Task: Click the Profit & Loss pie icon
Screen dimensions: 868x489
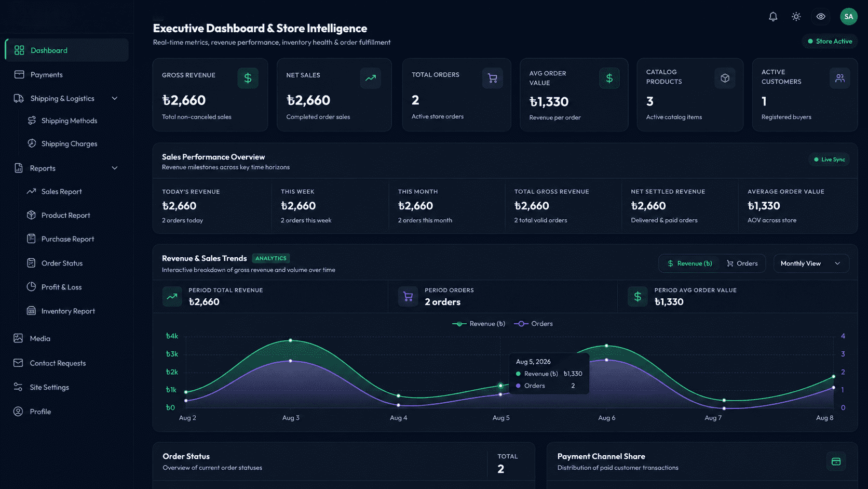Action: coord(31,286)
